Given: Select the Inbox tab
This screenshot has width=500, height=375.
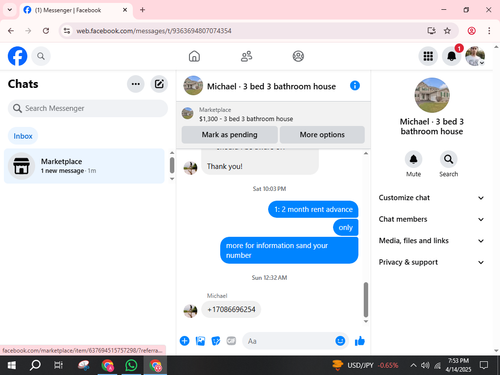Looking at the screenshot, I should [23, 136].
